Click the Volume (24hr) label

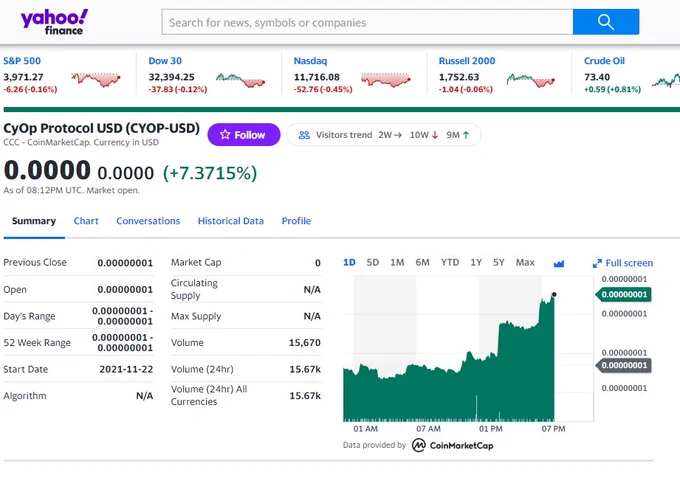click(202, 369)
